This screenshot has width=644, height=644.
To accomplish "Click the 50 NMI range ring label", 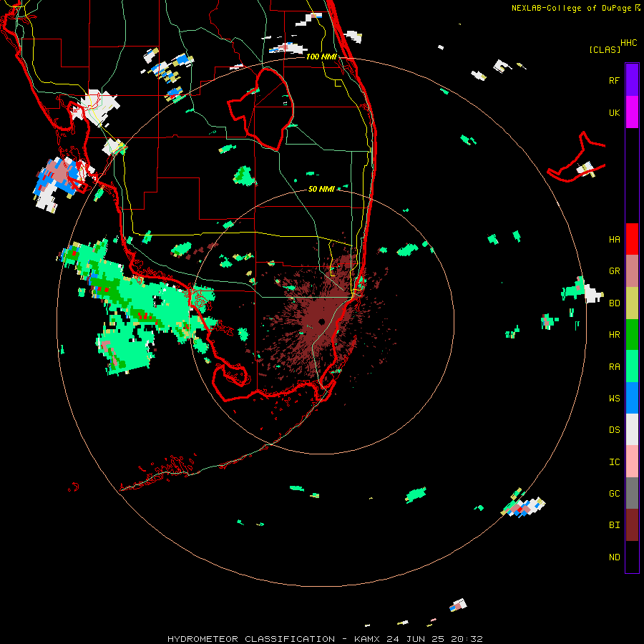I will (x=321, y=189).
